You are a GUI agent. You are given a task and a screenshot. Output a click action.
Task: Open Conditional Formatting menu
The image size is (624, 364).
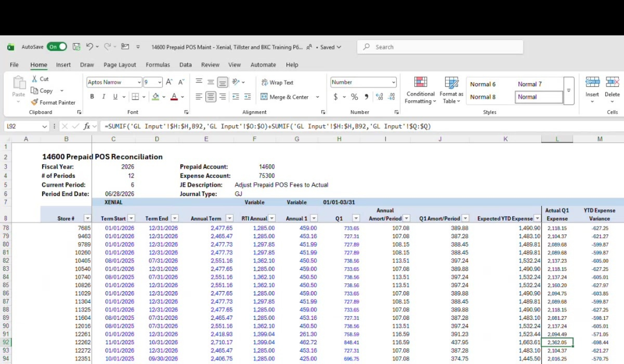coord(420,90)
